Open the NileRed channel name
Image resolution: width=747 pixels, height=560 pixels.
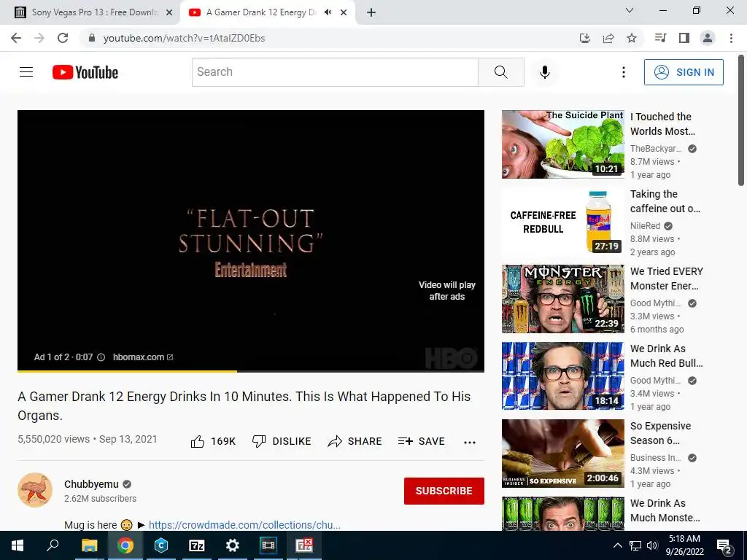click(x=645, y=226)
